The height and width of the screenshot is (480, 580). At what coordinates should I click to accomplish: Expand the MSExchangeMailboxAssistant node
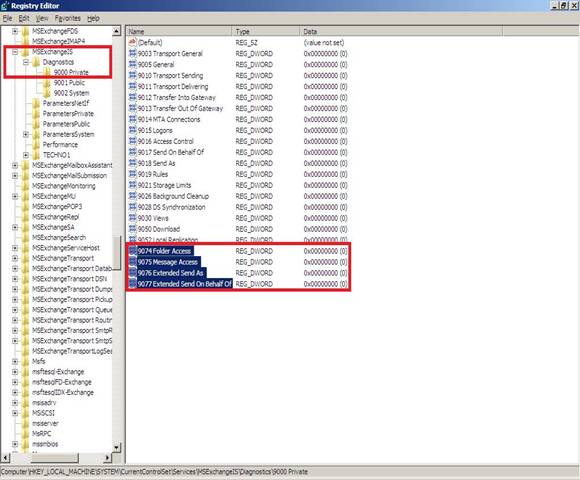[15, 165]
